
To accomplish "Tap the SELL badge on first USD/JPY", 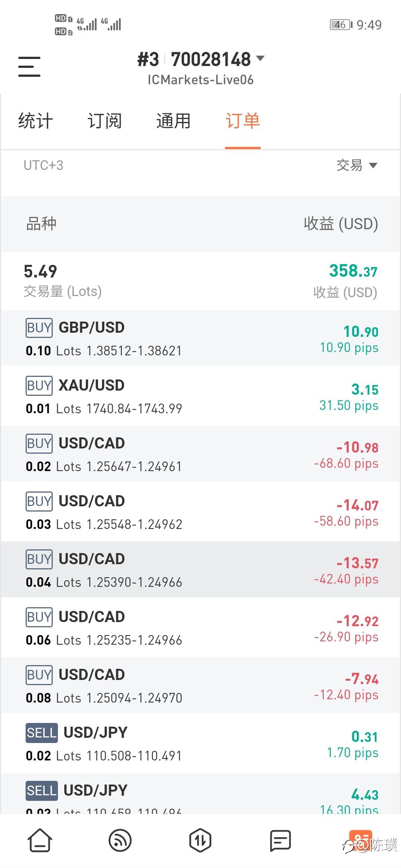I will pos(42,733).
